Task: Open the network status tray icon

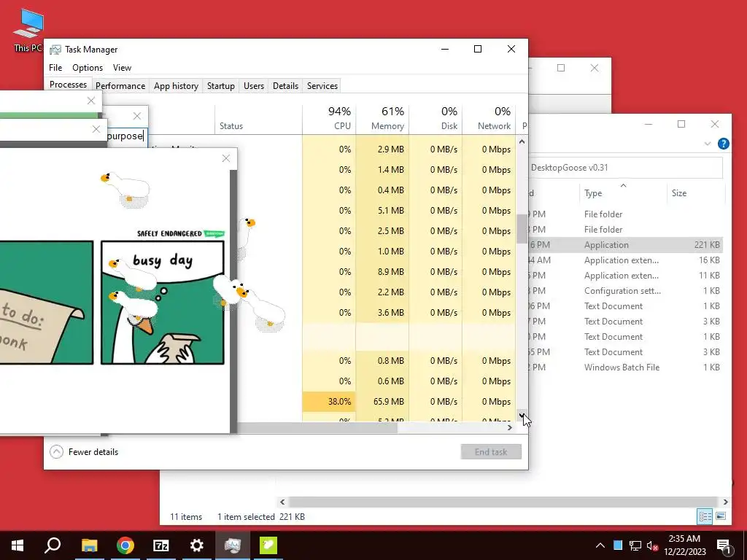Action: (x=635, y=545)
